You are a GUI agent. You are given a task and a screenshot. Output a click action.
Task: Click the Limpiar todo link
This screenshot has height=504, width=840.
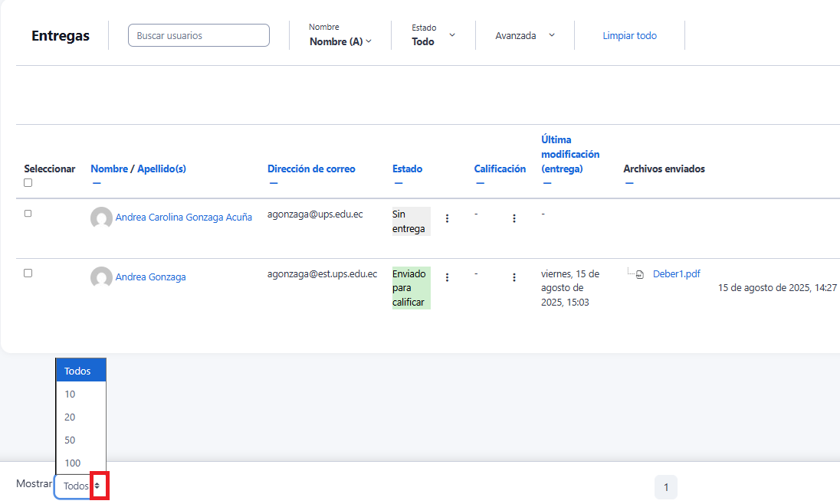click(629, 35)
